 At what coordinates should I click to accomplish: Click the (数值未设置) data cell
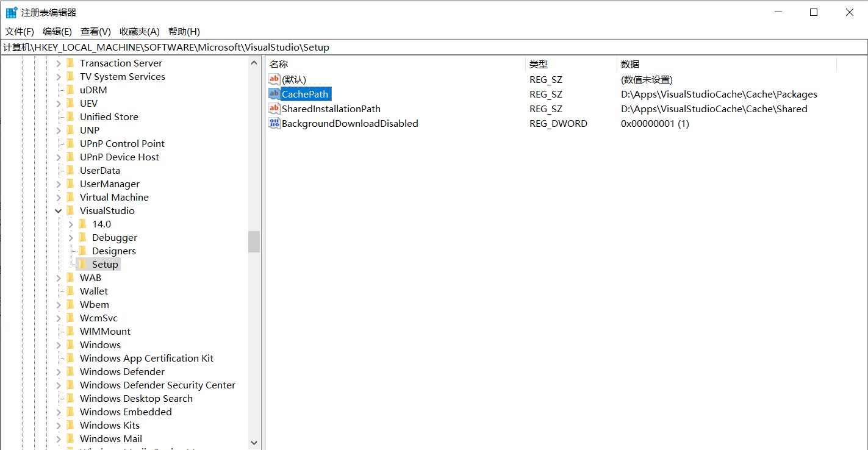tap(647, 79)
